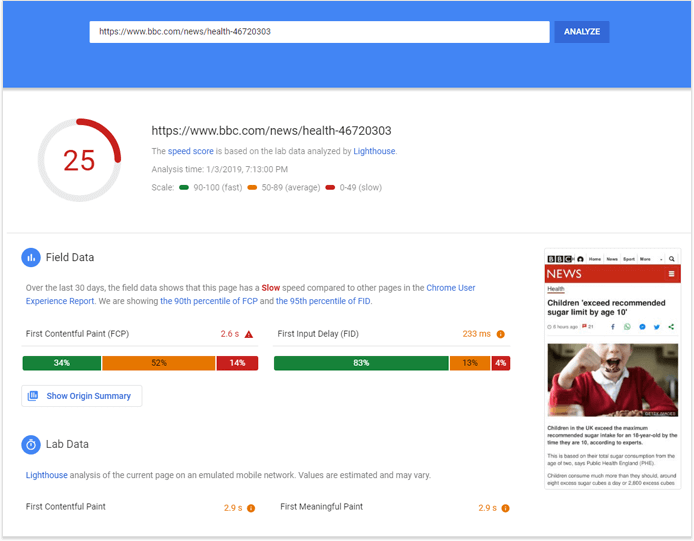The image size is (694, 541).
Task: Click the ANALYZE button
Action: 582,32
